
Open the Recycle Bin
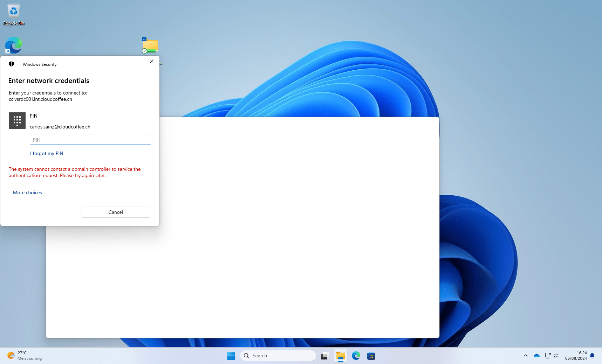click(x=13, y=10)
